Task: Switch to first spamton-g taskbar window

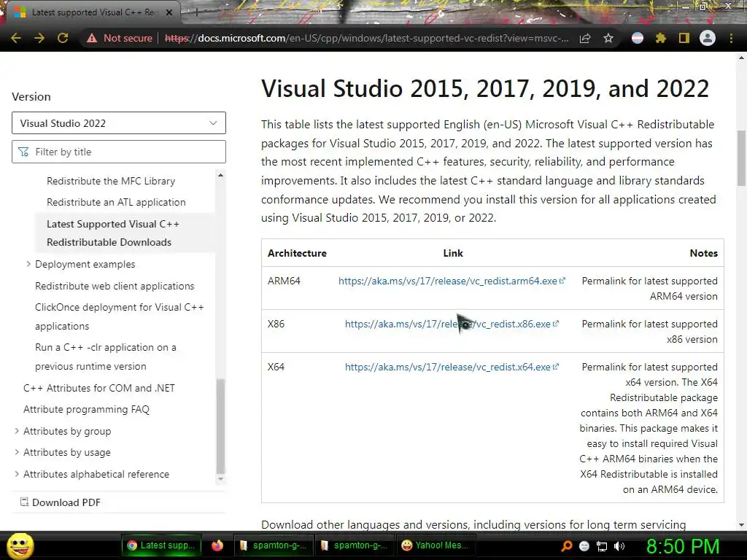Action: (x=274, y=545)
